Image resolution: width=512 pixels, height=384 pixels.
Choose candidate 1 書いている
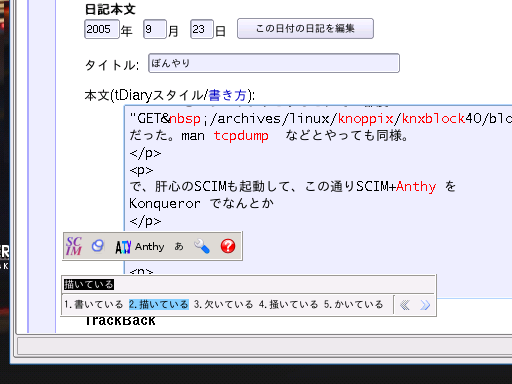pyautogui.click(x=94, y=304)
